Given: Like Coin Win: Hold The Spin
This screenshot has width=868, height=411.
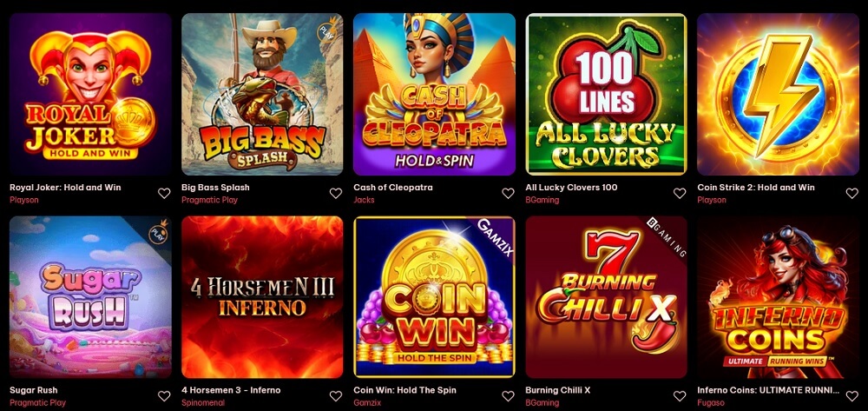Looking at the screenshot, I should pyautogui.click(x=508, y=396).
